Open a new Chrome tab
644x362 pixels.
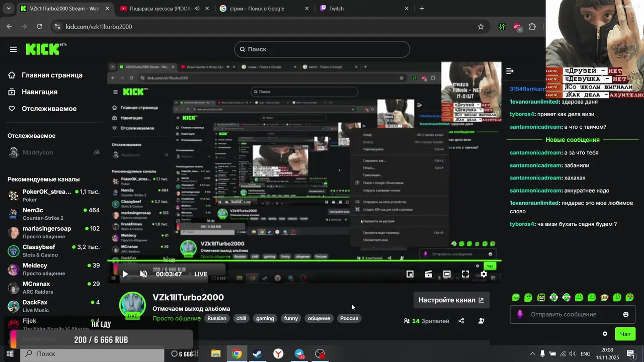point(422,9)
